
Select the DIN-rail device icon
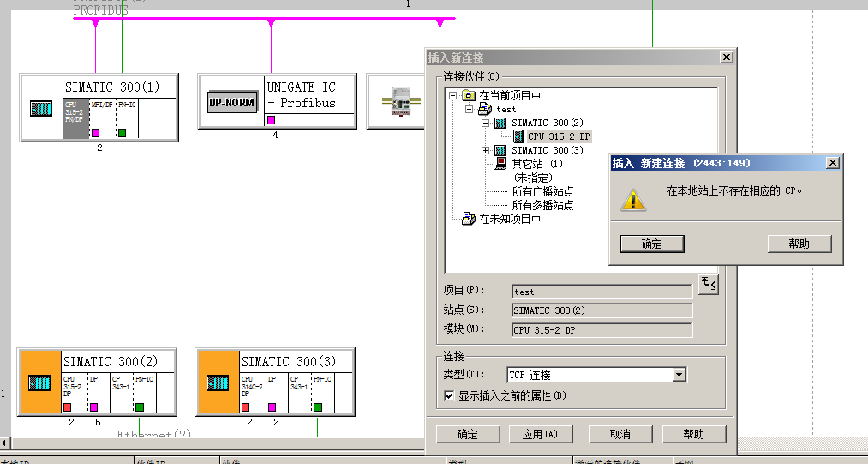[401, 101]
